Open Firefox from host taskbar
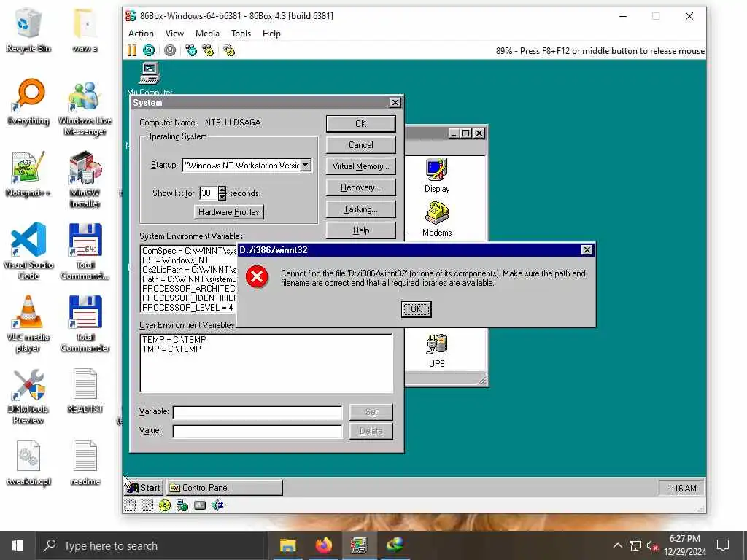 click(x=323, y=545)
